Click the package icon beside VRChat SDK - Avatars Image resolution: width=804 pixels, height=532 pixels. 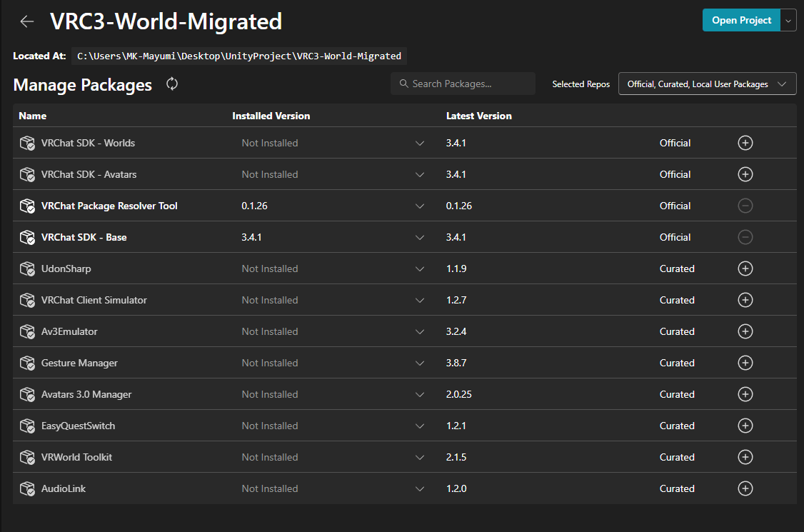point(27,174)
